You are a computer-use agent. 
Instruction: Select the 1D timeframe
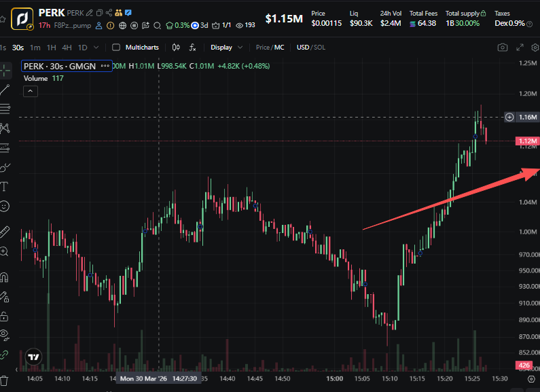83,48
